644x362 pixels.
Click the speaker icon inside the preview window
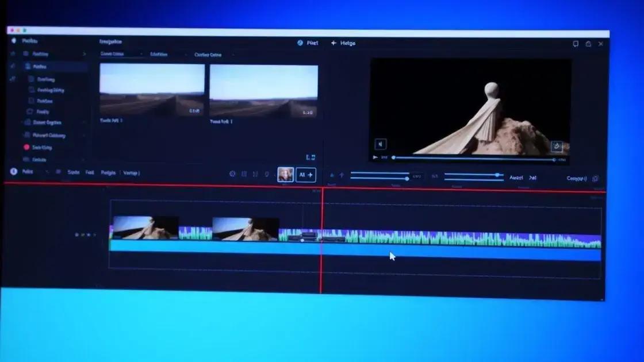[x=380, y=144]
